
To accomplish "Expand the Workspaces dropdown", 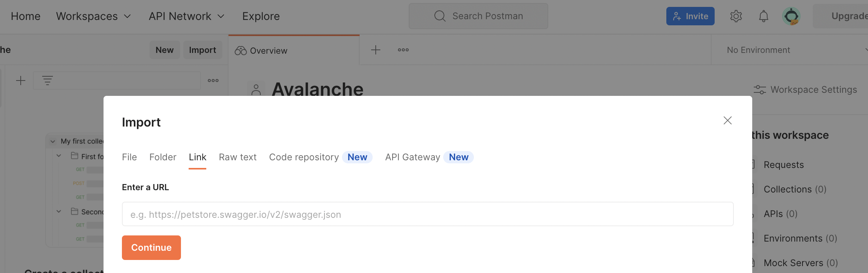I will coord(94,16).
